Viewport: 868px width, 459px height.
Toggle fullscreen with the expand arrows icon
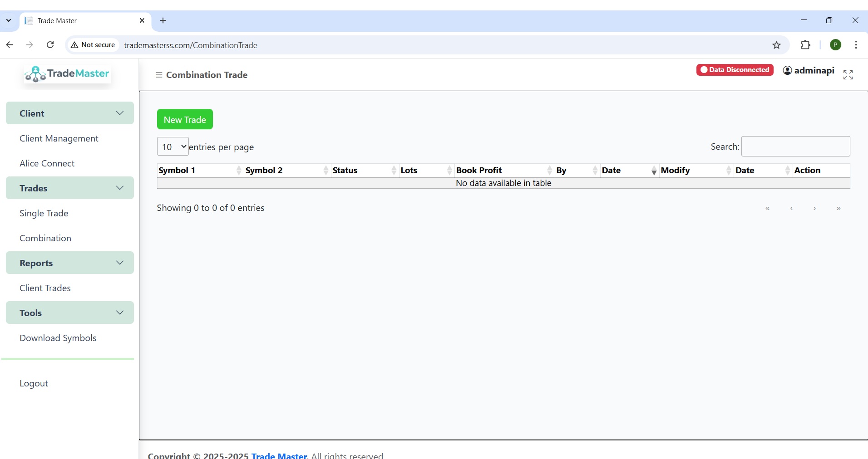pyautogui.click(x=848, y=75)
